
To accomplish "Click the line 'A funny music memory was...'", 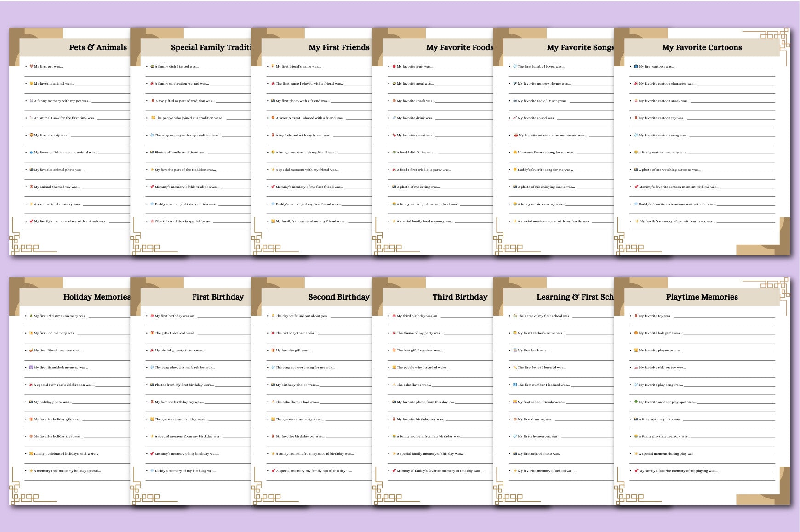I will (541, 204).
